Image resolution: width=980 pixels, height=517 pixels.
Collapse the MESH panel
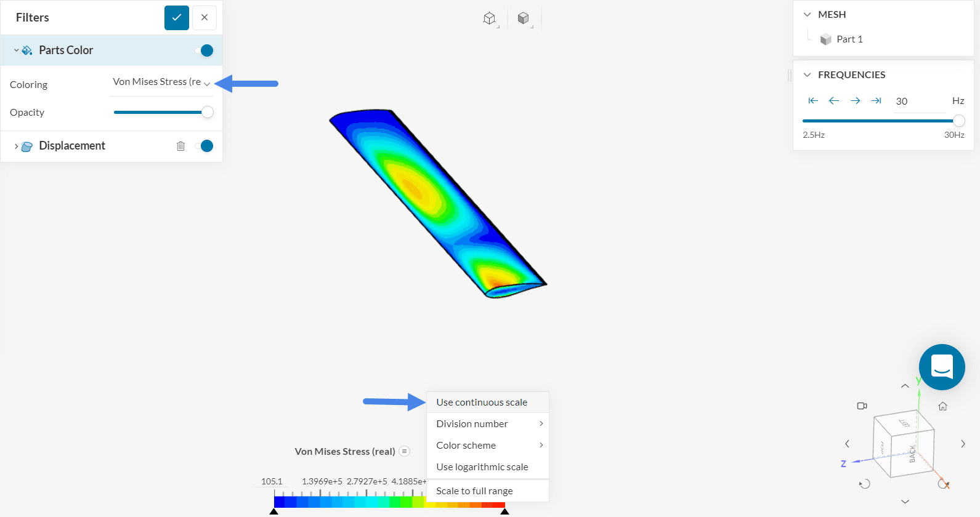click(x=807, y=14)
